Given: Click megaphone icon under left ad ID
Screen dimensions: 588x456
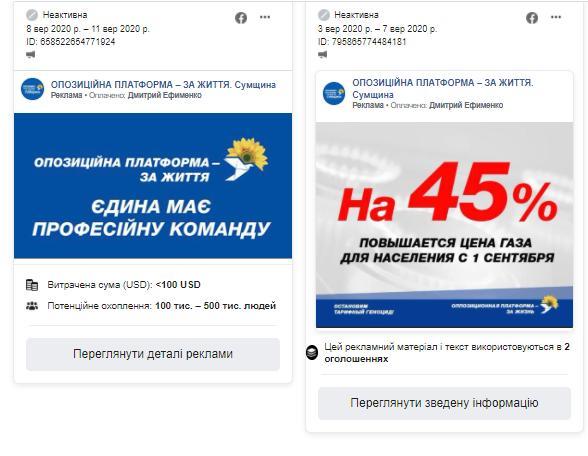Looking at the screenshot, I should pos(31,55).
